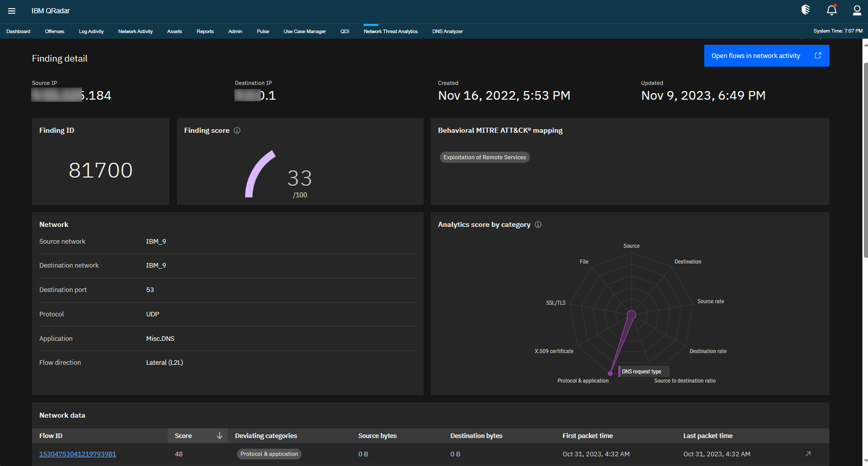Go to the Offenses tab
Screen dimensions: 868x466
coord(54,31)
